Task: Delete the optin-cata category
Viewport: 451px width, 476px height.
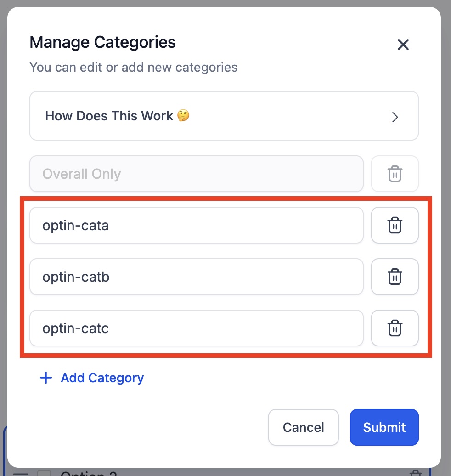Action: click(395, 225)
